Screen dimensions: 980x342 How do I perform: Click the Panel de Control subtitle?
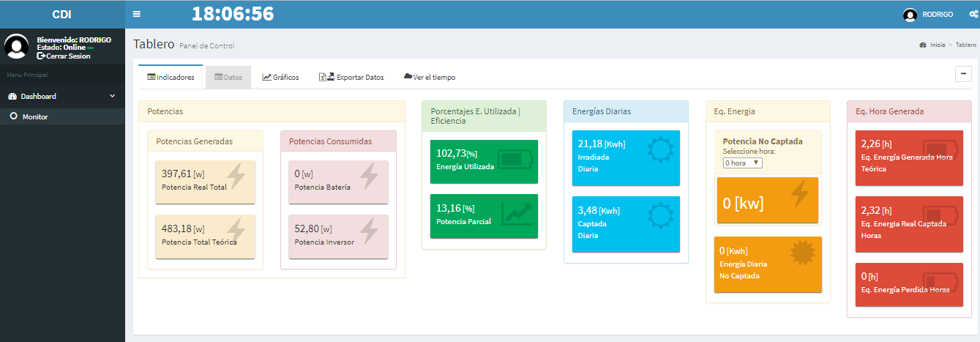coord(206,46)
